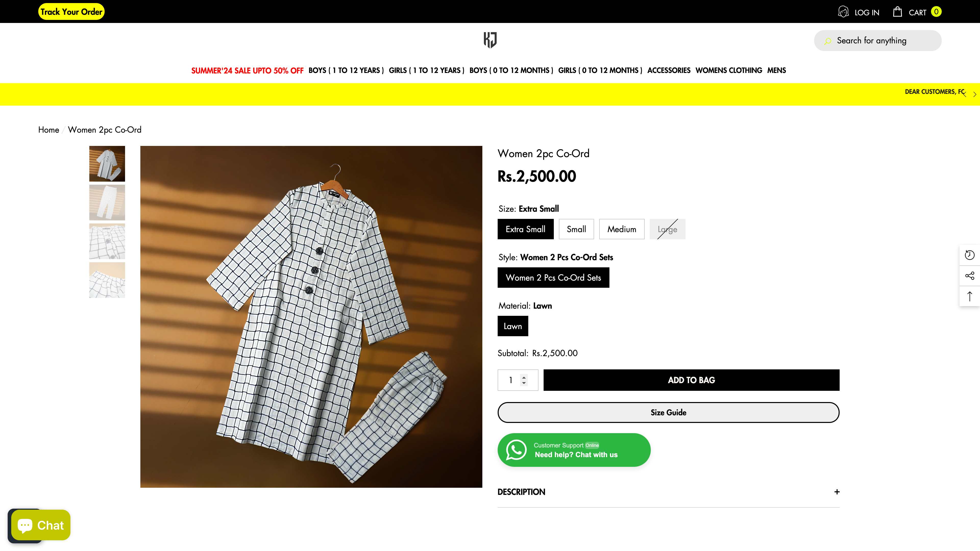Screen dimensions: 980x551
Task: Increase quantity with the up arrow
Action: click(524, 377)
